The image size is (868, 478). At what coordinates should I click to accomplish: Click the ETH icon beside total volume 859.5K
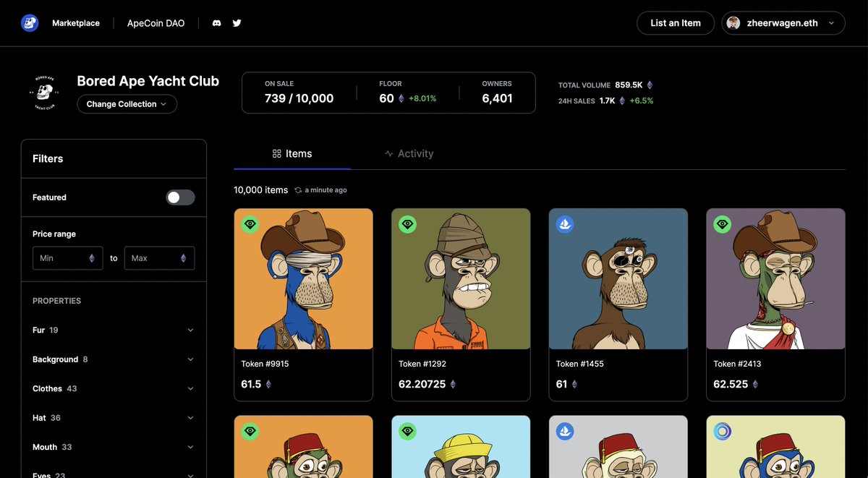coord(650,85)
